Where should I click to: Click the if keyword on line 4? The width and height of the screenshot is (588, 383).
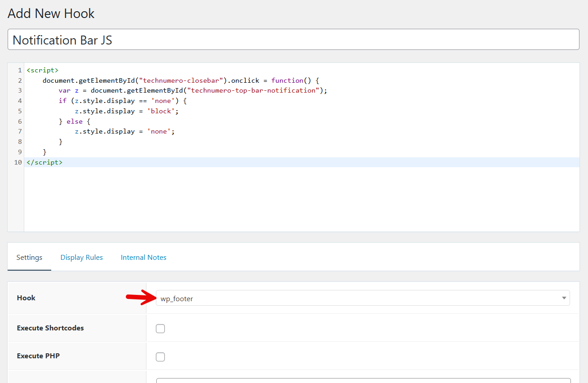click(62, 101)
